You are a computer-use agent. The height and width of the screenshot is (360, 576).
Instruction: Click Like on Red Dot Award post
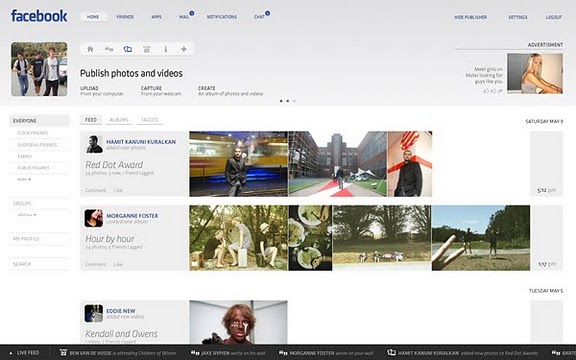pos(118,190)
